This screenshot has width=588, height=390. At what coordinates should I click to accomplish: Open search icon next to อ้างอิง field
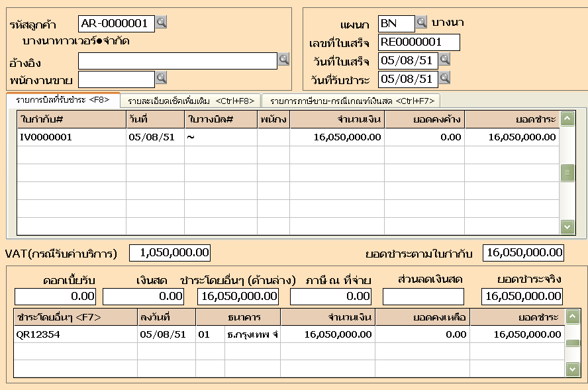[283, 60]
